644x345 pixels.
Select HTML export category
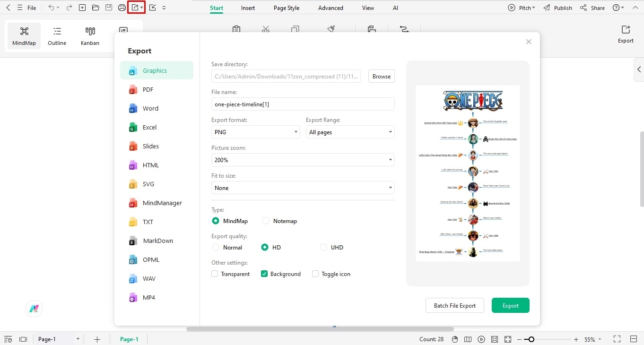[x=157, y=165]
